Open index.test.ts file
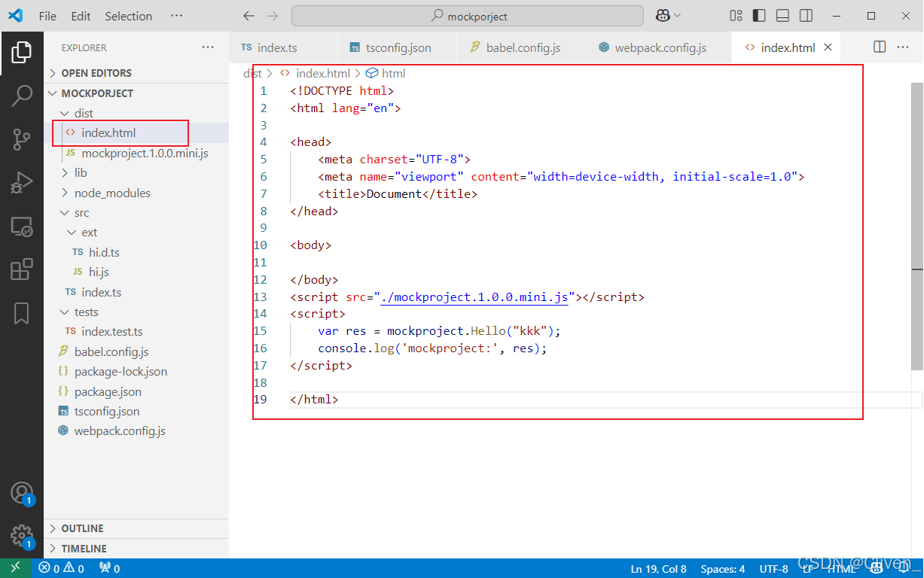The height and width of the screenshot is (578, 924). coord(111,331)
